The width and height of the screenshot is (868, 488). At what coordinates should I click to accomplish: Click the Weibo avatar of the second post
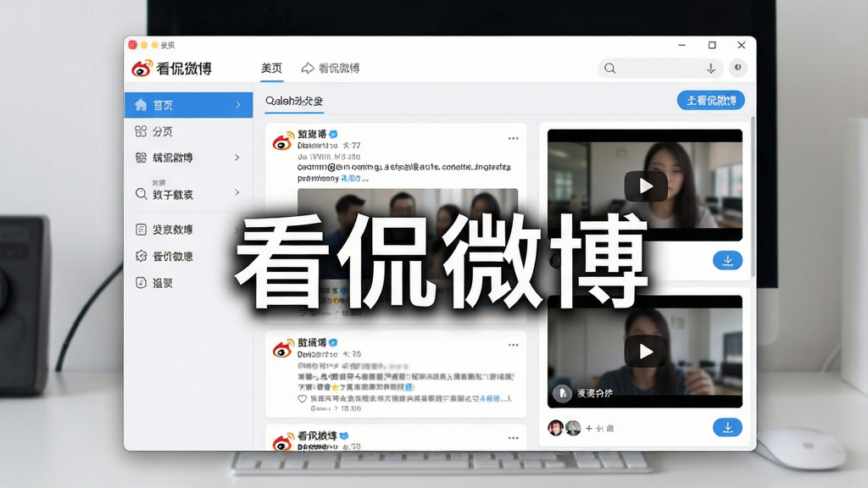point(283,348)
